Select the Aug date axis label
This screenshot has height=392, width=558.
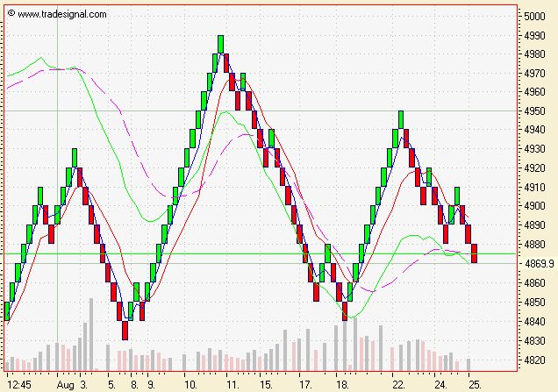[x=66, y=385]
